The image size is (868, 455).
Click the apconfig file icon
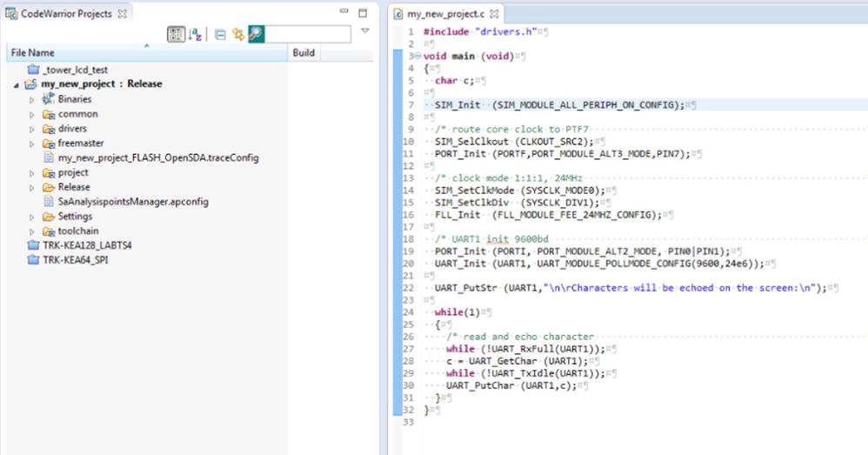coord(49,202)
